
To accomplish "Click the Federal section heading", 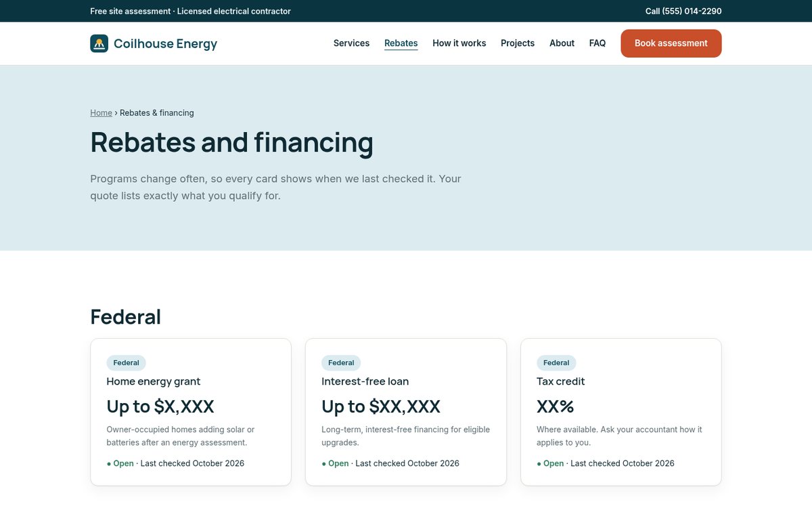I will [x=125, y=317].
